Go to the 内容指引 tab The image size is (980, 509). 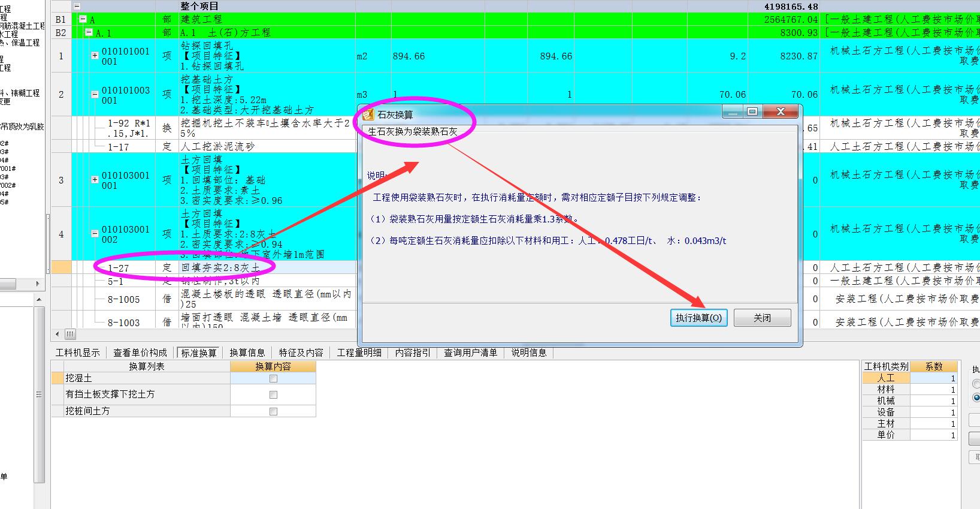[413, 353]
